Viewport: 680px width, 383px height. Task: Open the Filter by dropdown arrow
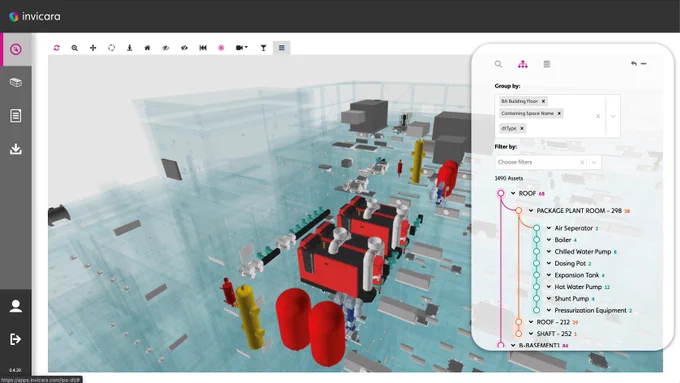[594, 162]
